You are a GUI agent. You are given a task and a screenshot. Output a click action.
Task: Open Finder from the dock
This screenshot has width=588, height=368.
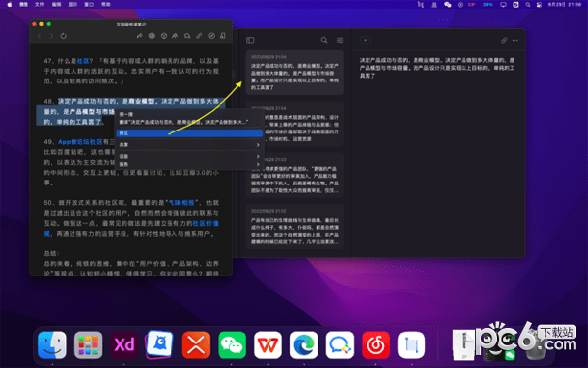pos(52,345)
